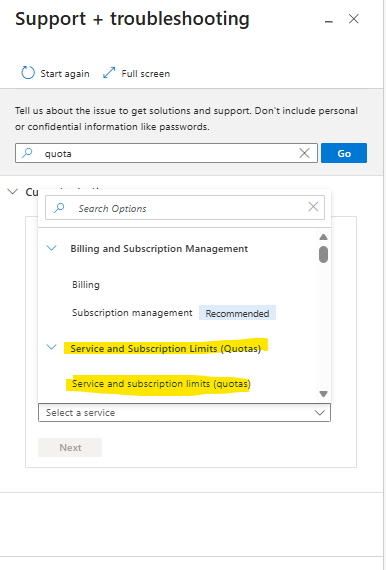Click the Full screen expand arrows icon

click(x=109, y=73)
